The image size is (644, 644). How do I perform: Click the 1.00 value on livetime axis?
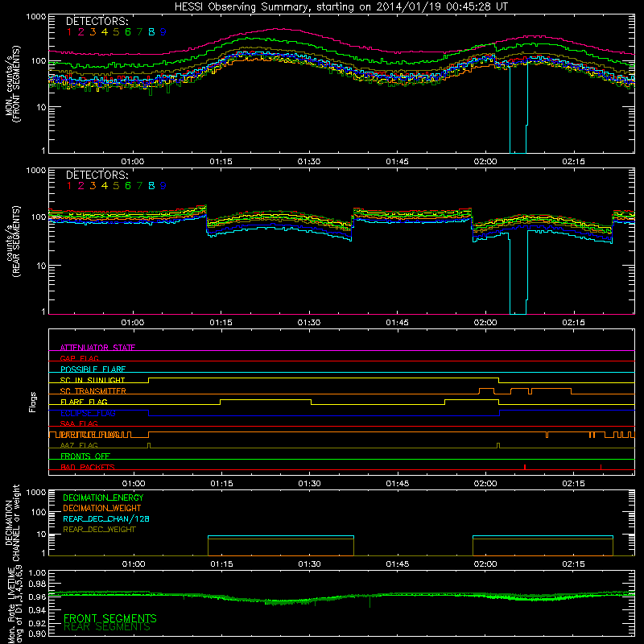tap(37, 573)
